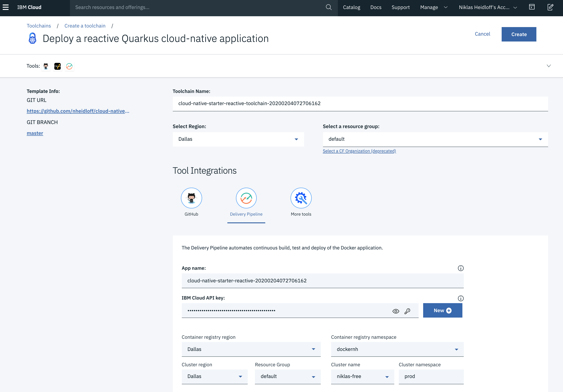Click the Delivery Pipeline icon in Tools row
This screenshot has height=392, width=563.
69,66
